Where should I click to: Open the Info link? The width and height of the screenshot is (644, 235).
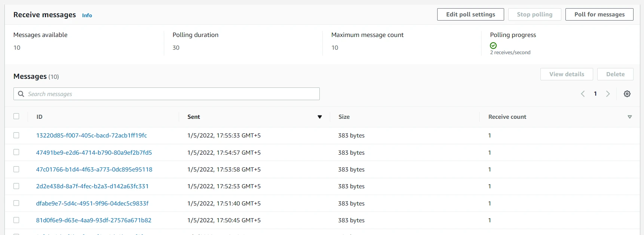(x=87, y=15)
